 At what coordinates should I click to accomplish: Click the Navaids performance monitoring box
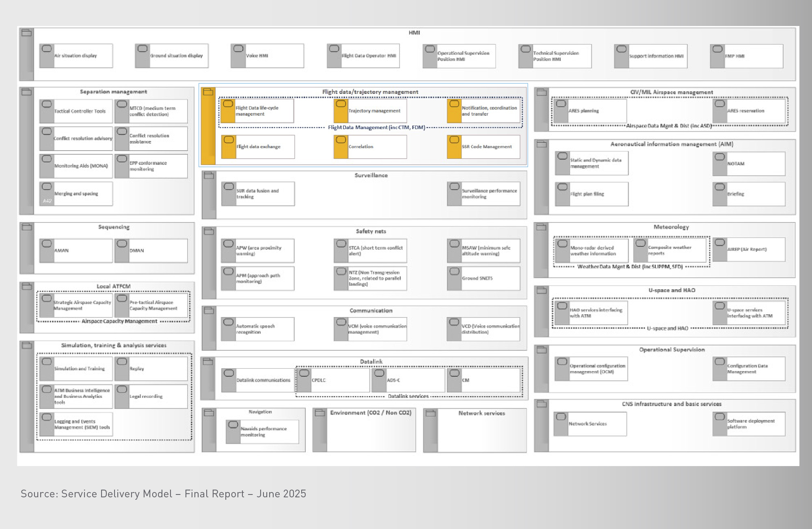pyautogui.click(x=262, y=432)
